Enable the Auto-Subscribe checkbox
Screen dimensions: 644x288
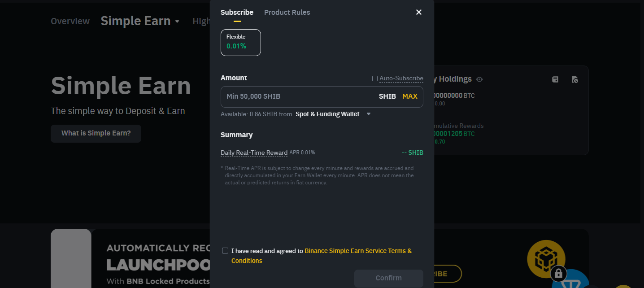pyautogui.click(x=375, y=79)
